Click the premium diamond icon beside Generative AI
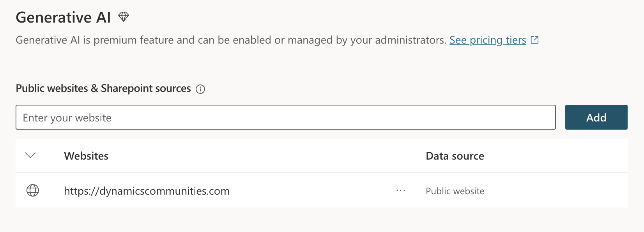 (124, 17)
